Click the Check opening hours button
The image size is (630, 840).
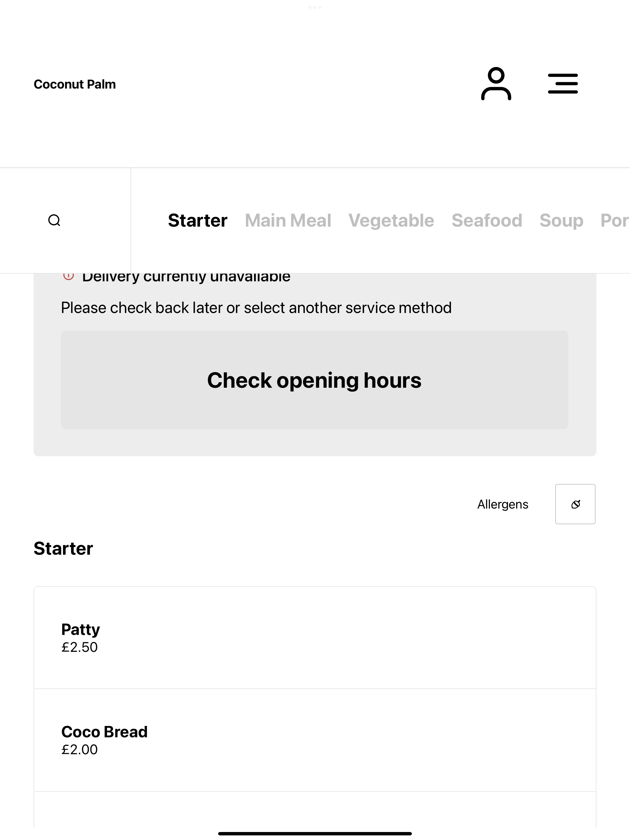tap(315, 380)
